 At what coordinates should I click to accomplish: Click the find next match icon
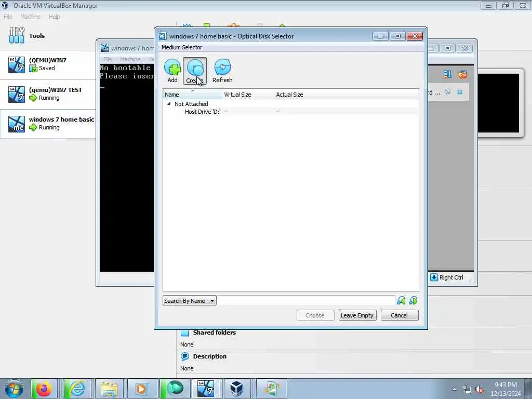413,301
